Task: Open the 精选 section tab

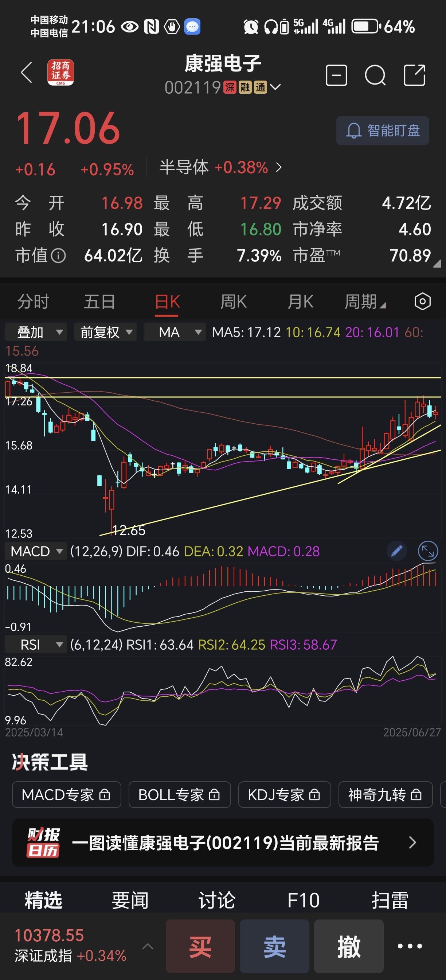Action: click(43, 901)
